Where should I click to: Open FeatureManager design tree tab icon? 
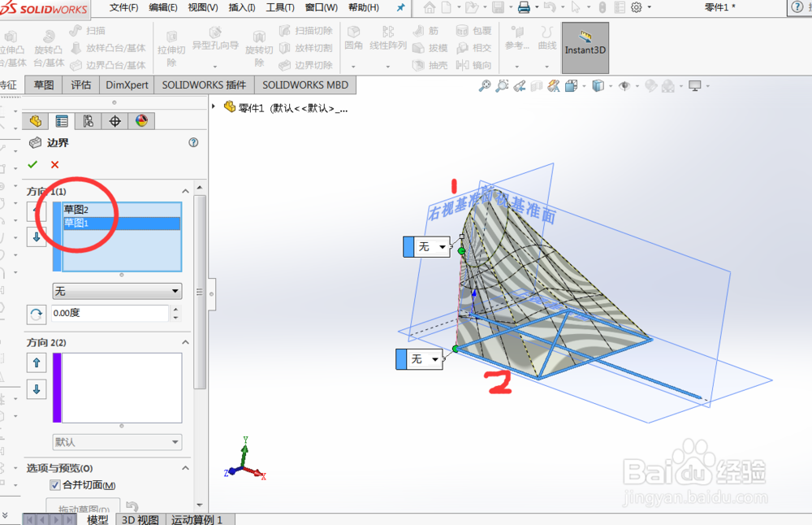click(36, 121)
